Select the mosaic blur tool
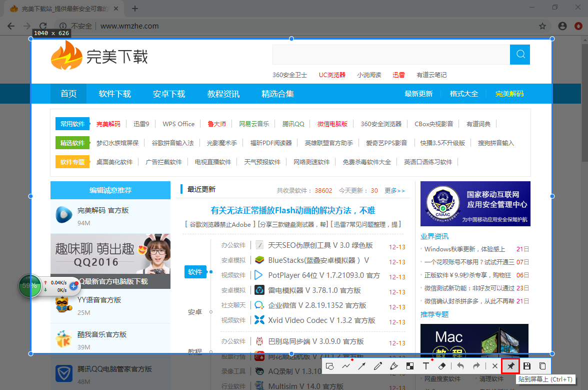588x390 pixels. click(410, 366)
